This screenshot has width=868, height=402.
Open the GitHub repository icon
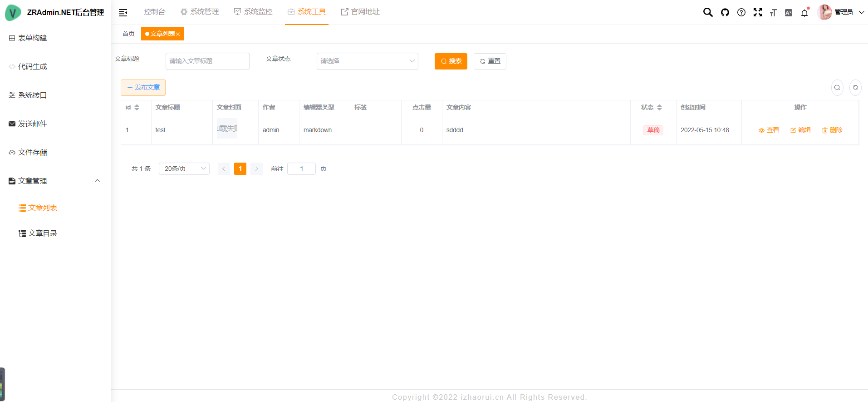(725, 12)
